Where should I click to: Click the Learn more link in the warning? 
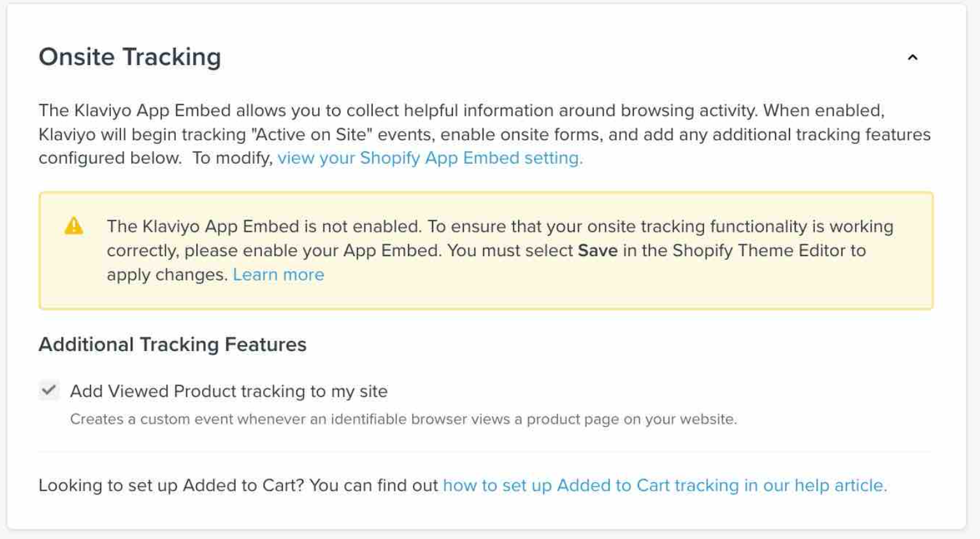[278, 274]
